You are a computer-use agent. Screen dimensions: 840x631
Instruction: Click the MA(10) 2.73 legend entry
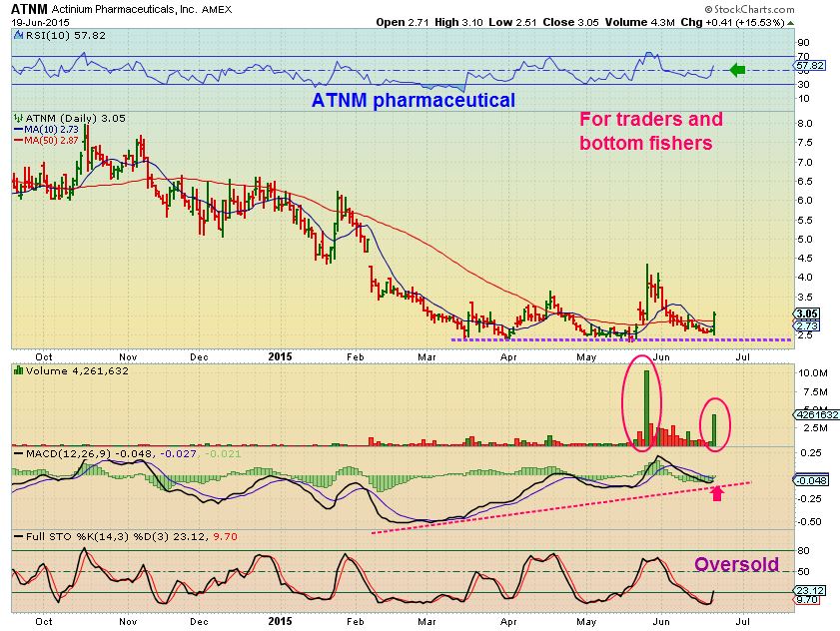point(46,129)
